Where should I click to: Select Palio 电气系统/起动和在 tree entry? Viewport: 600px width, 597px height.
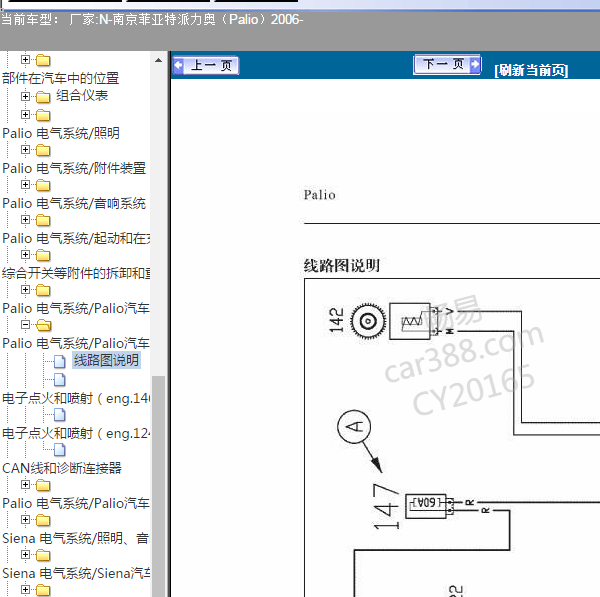pos(76,238)
